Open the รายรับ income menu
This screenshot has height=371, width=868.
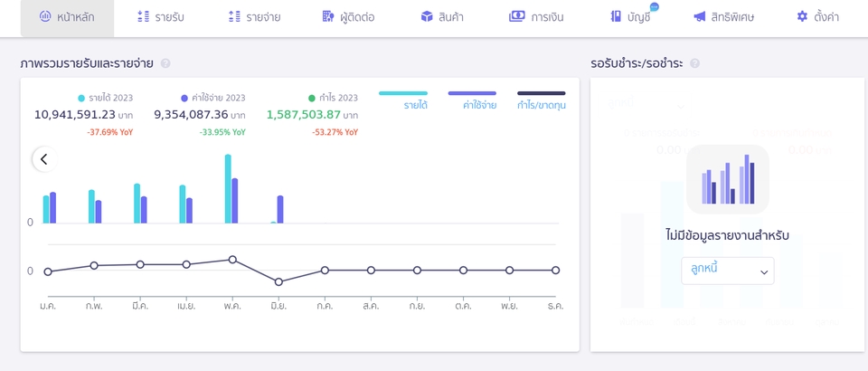pos(161,17)
